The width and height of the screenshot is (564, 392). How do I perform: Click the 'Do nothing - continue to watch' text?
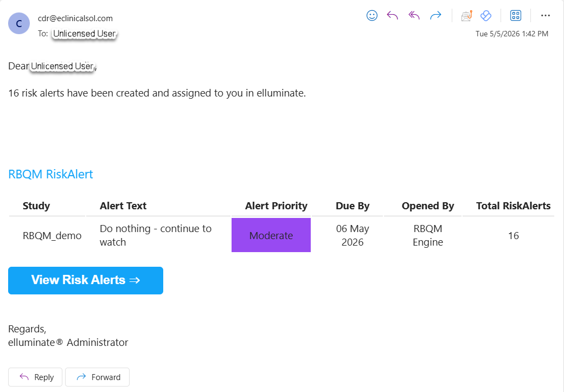[156, 235]
